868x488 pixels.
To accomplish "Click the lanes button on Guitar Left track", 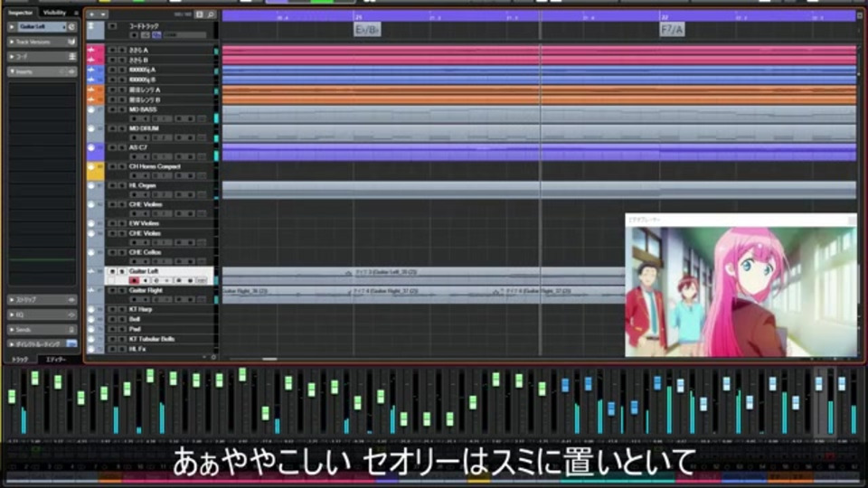I will pyautogui.click(x=202, y=281).
